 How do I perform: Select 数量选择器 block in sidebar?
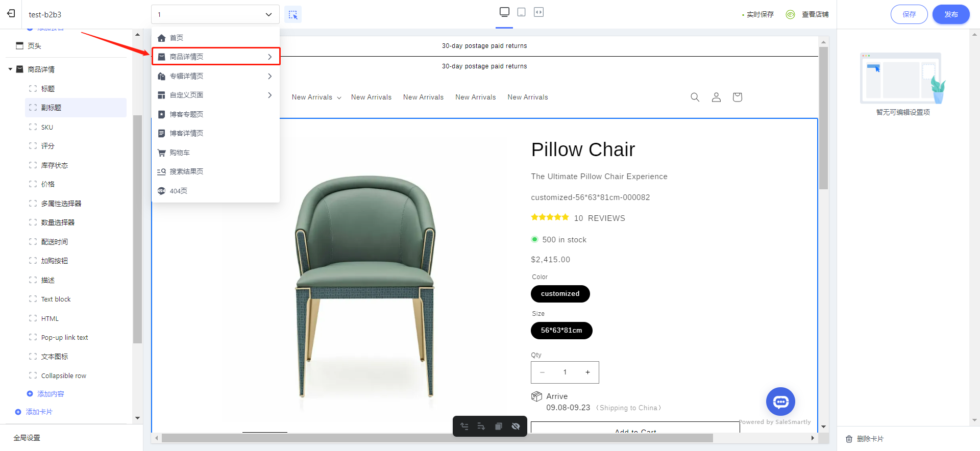click(76, 222)
